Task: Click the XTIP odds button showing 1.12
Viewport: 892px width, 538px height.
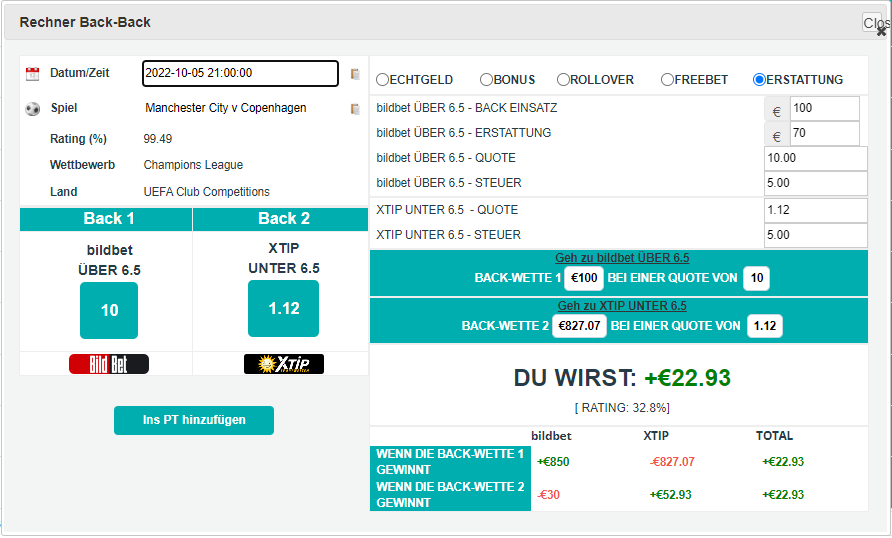Action: pyautogui.click(x=283, y=309)
